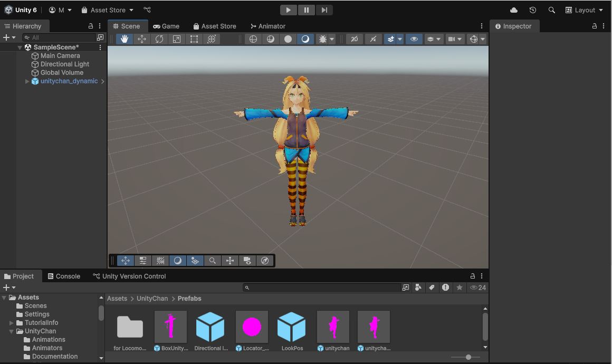612x364 pixels.
Task: Click the exclamation log filter icon in Project
Action: point(445,288)
